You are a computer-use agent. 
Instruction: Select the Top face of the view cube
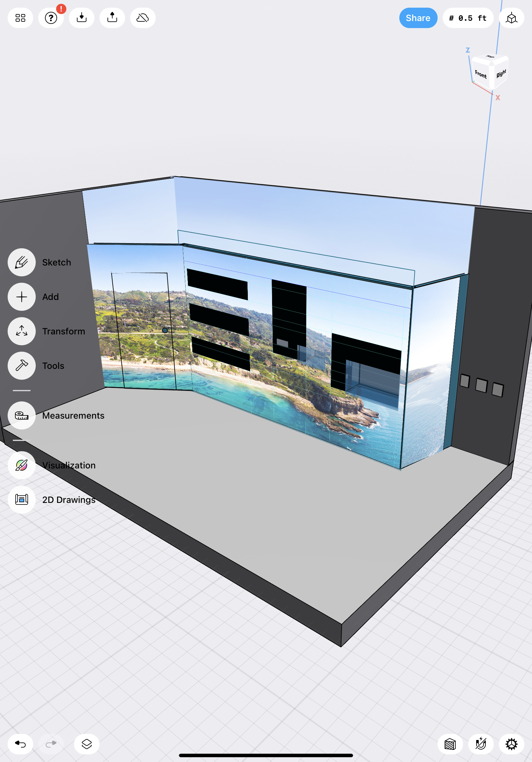[x=490, y=57]
